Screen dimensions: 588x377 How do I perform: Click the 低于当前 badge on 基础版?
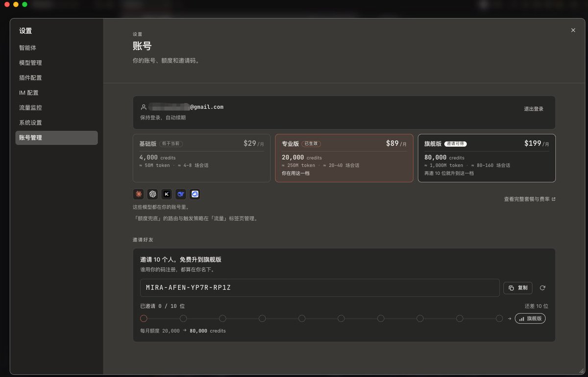point(171,144)
